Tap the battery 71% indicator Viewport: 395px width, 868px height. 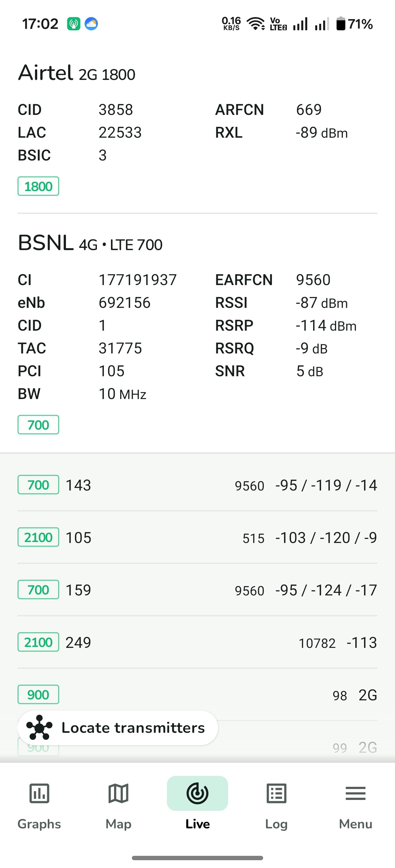tap(354, 24)
